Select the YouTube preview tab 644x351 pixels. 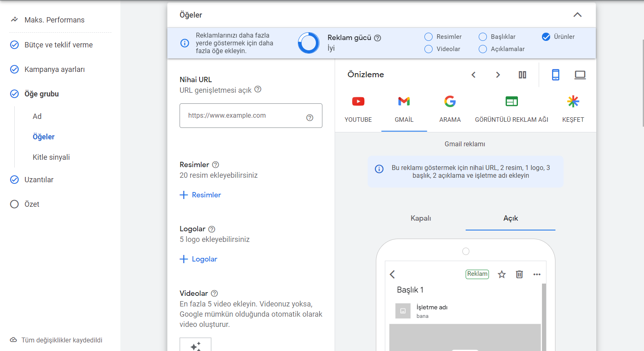(358, 110)
